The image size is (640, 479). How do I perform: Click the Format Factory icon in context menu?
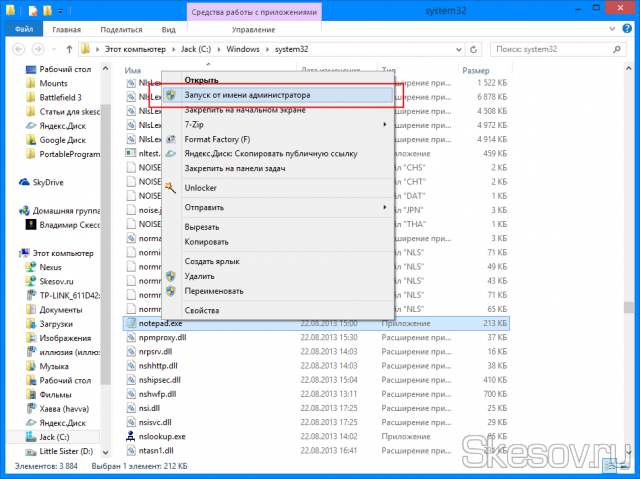pyautogui.click(x=171, y=139)
